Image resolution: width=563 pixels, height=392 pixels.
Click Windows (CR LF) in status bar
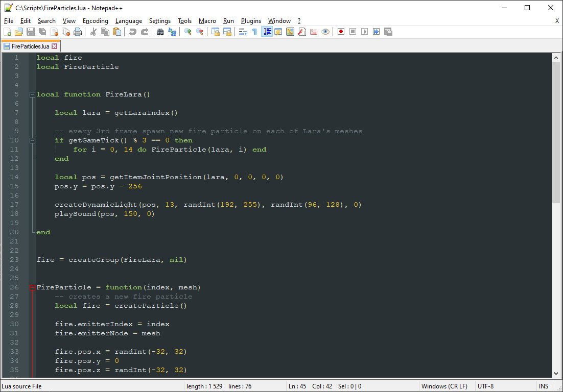tap(444, 386)
